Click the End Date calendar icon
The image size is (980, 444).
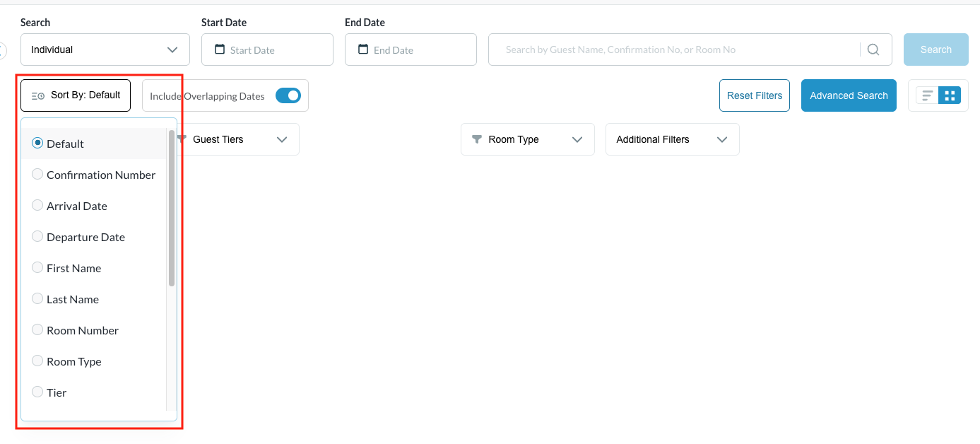(x=363, y=49)
